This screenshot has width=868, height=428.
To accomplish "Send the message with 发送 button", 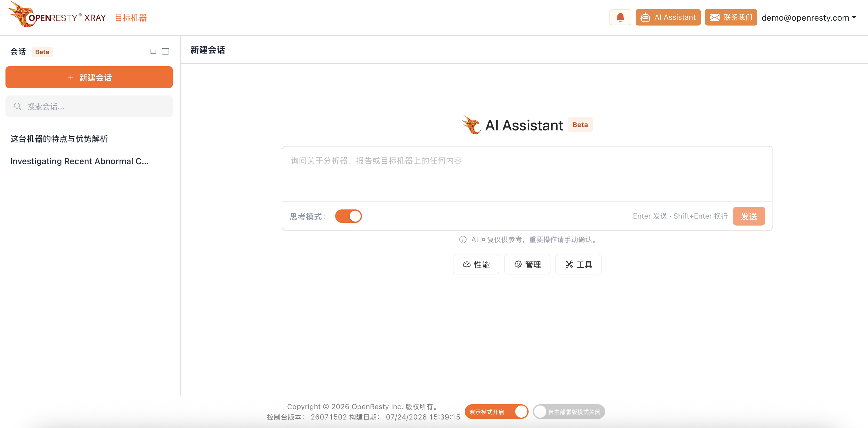I will 749,216.
